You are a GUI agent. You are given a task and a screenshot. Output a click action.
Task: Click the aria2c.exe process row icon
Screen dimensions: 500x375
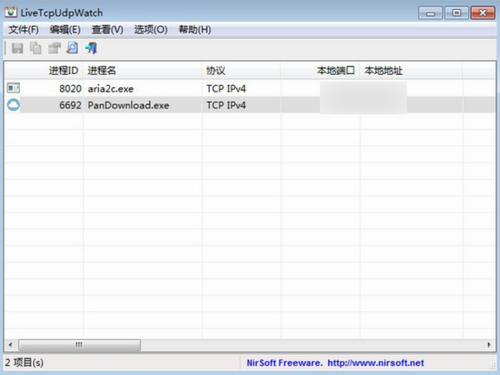14,88
